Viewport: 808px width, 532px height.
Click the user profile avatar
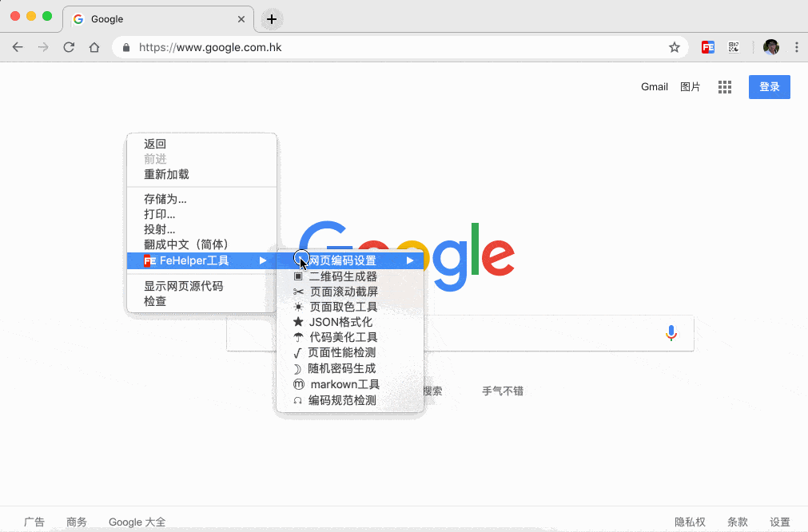[x=771, y=47]
